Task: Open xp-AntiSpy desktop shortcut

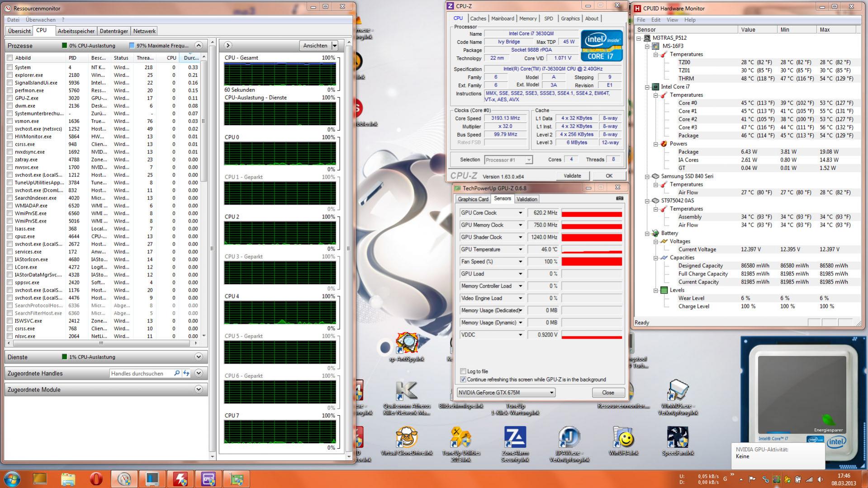Action: [407, 347]
